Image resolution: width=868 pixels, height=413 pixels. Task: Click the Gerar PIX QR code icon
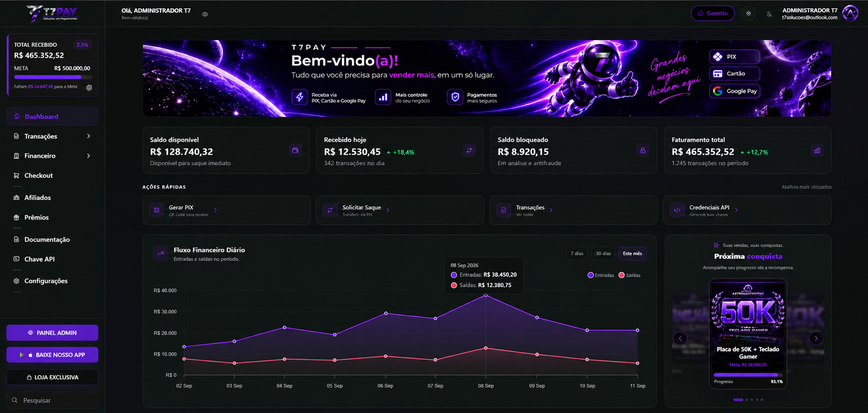[x=157, y=210]
